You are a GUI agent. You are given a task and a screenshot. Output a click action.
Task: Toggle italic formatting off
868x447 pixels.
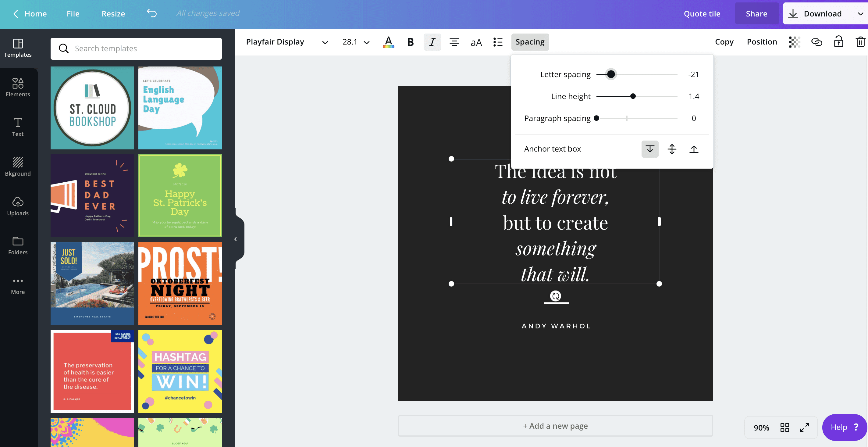coord(432,42)
